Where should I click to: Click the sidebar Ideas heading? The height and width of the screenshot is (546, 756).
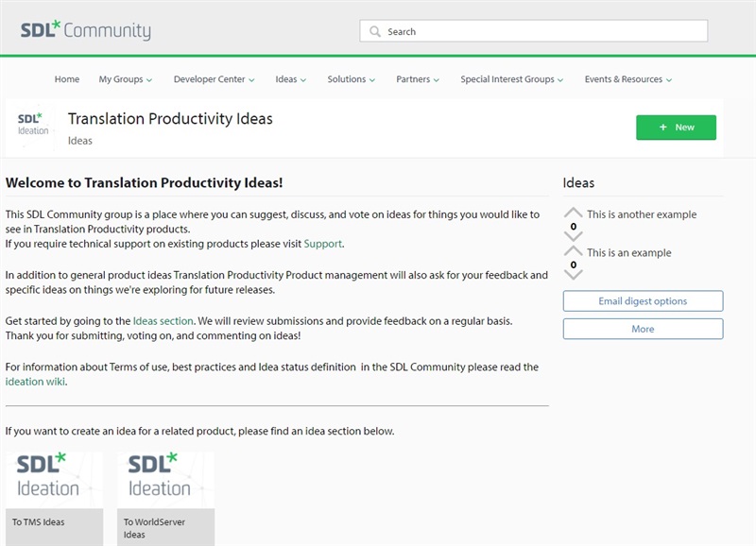tap(578, 182)
